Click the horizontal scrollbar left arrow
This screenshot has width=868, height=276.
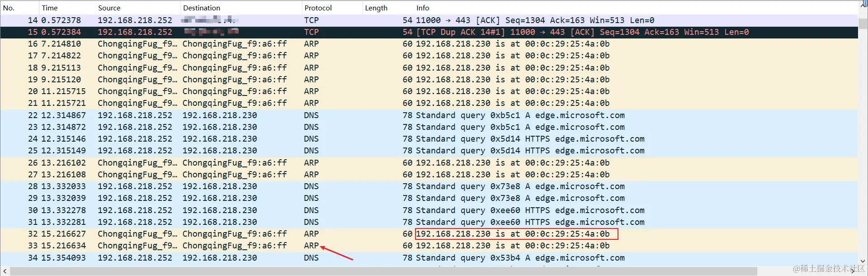point(5,271)
